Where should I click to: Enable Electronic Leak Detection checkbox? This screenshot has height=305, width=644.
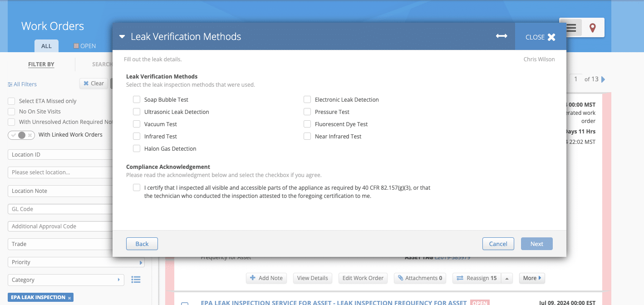(307, 99)
